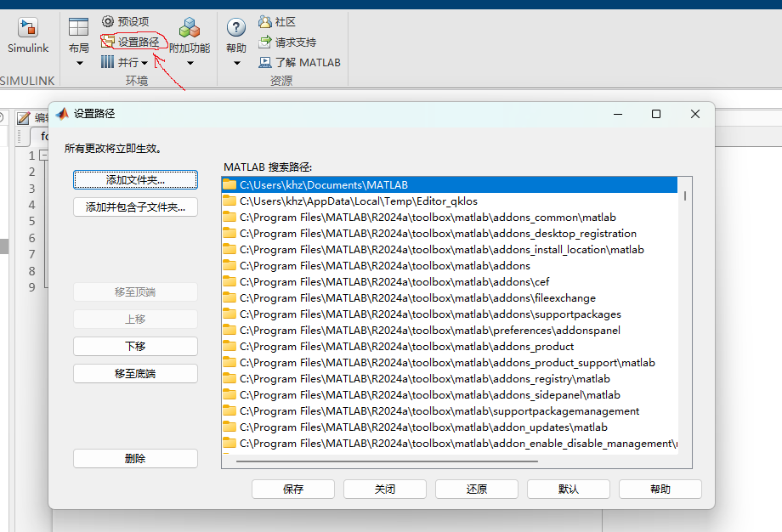
Task: Click the 删除 delete button
Action: coord(136,458)
